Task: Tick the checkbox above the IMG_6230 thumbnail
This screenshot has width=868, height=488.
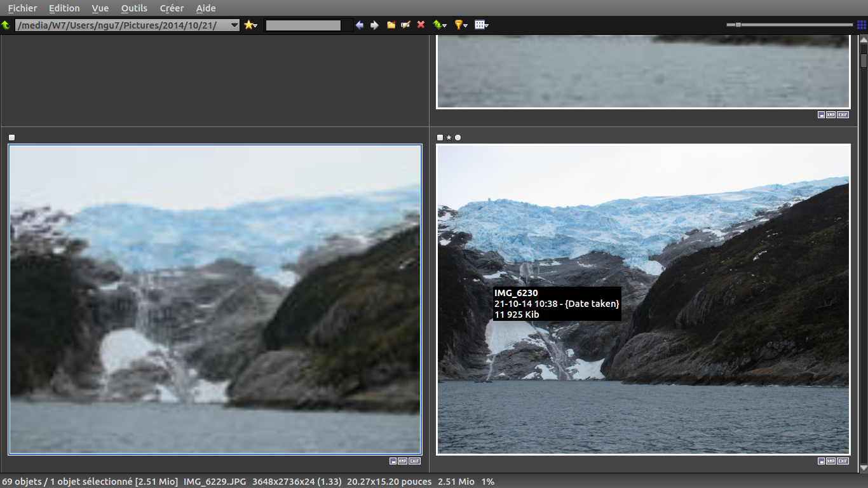Action: tap(440, 137)
